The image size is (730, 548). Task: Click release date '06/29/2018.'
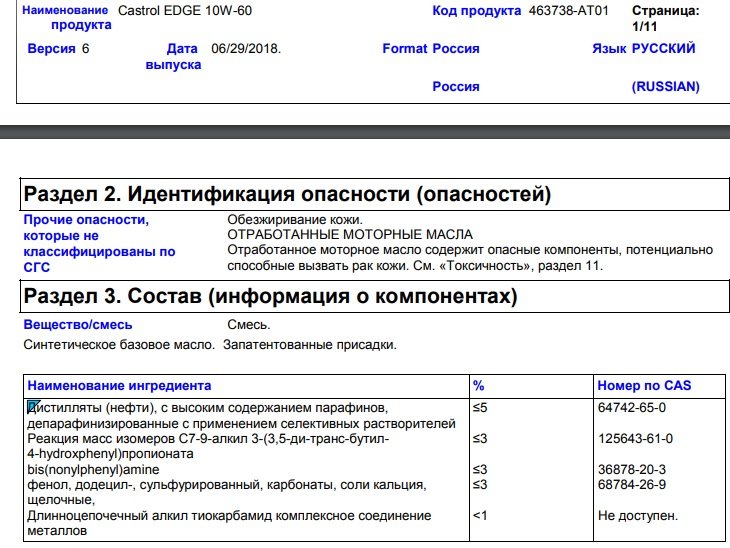pyautogui.click(x=246, y=48)
